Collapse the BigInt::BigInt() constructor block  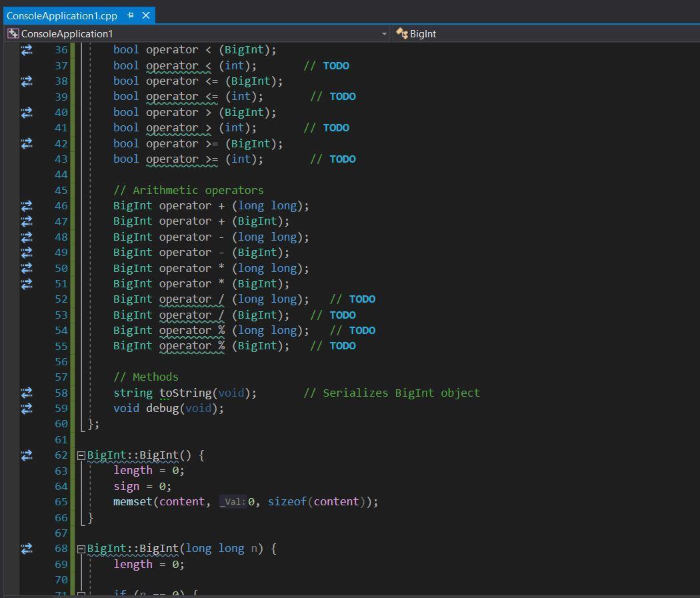pos(81,455)
